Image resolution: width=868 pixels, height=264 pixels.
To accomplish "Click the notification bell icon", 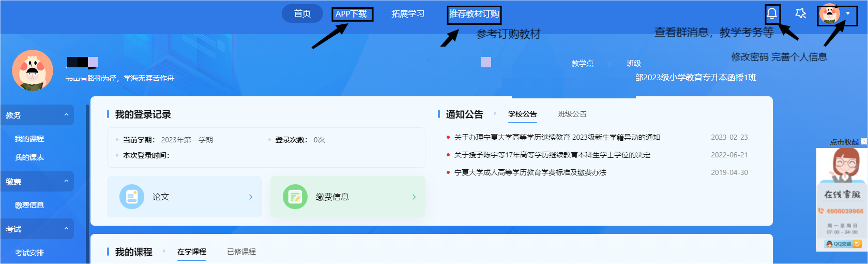I will tap(771, 13).
